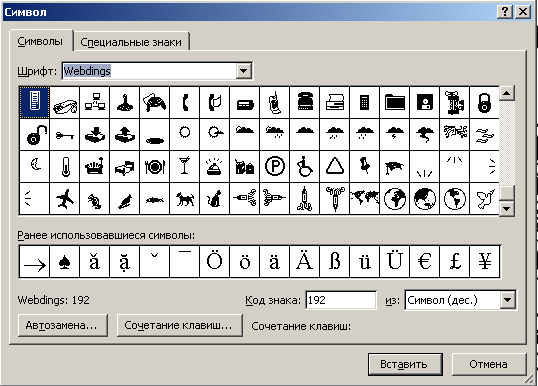Select the key symbol
538x386 pixels.
[x=65, y=134]
